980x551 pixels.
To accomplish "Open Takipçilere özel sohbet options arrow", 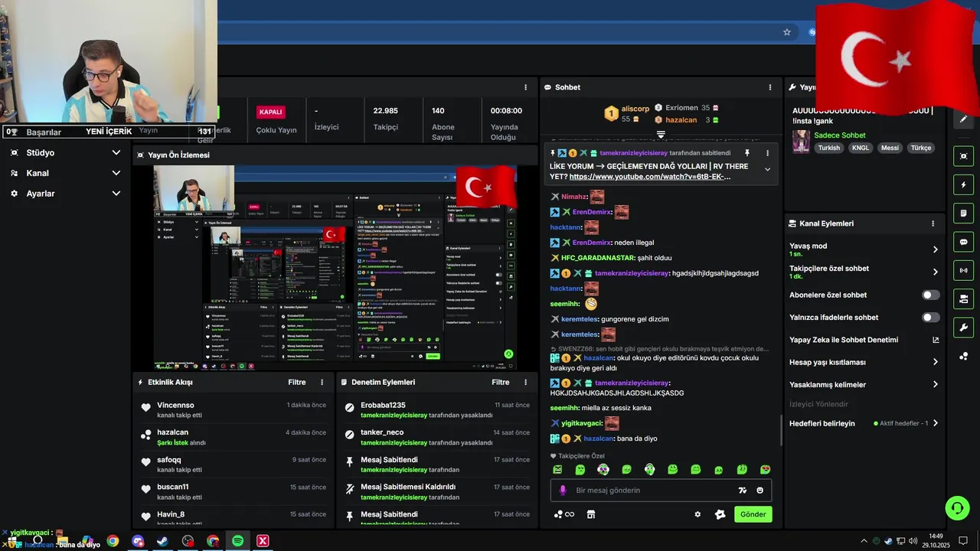I will [935, 272].
